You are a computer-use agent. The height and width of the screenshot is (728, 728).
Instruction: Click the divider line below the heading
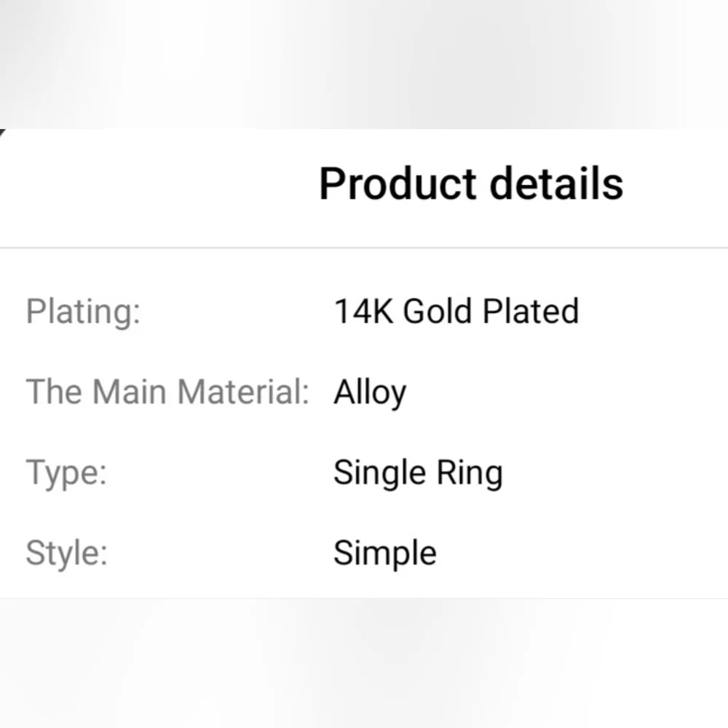(x=364, y=248)
